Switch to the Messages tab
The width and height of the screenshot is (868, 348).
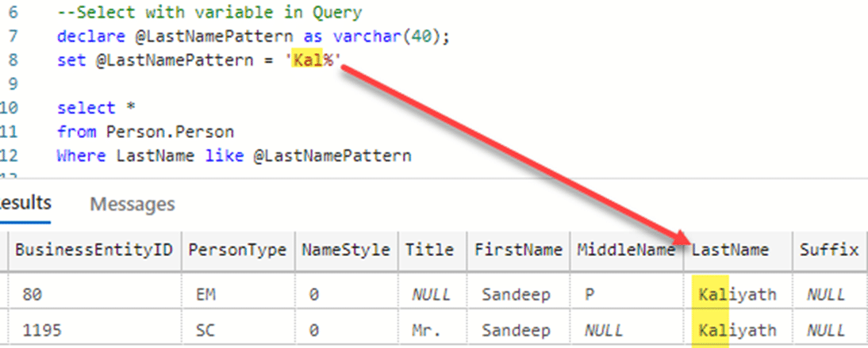point(132,204)
